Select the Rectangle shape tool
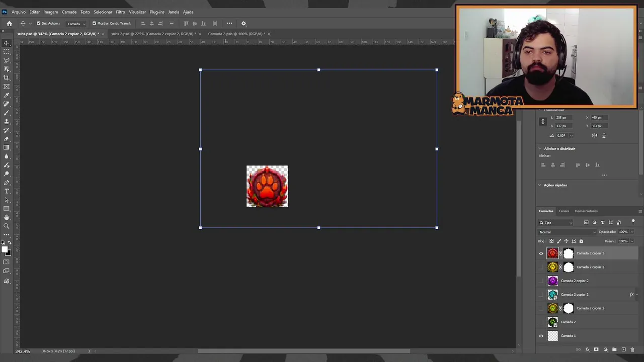 click(x=7, y=209)
